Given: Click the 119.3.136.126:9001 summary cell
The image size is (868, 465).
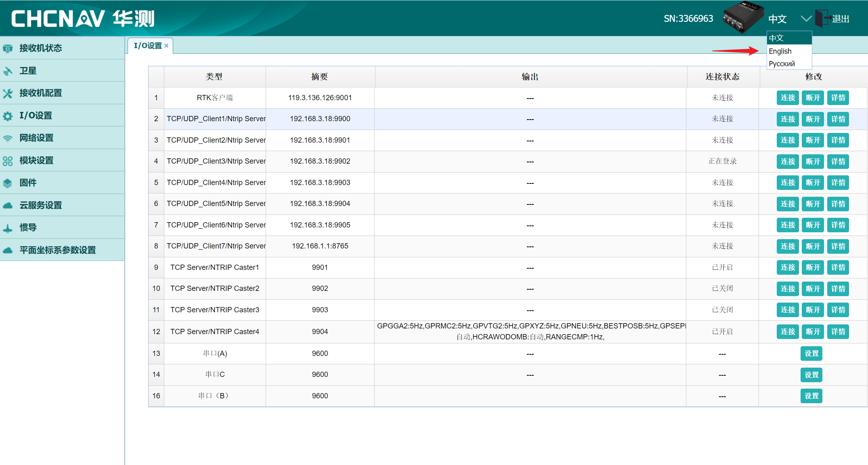Looking at the screenshot, I should 320,98.
